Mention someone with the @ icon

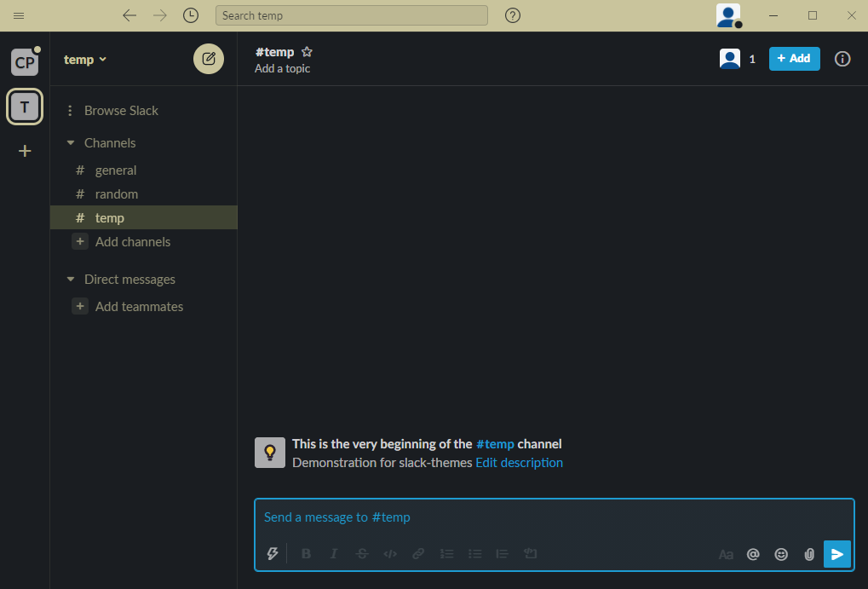click(x=753, y=554)
